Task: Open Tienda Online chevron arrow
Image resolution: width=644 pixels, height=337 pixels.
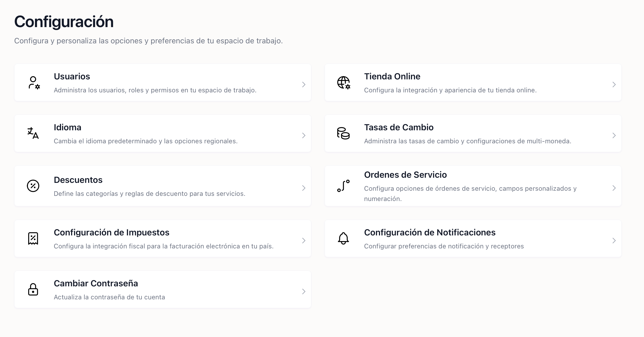Action: [614, 85]
